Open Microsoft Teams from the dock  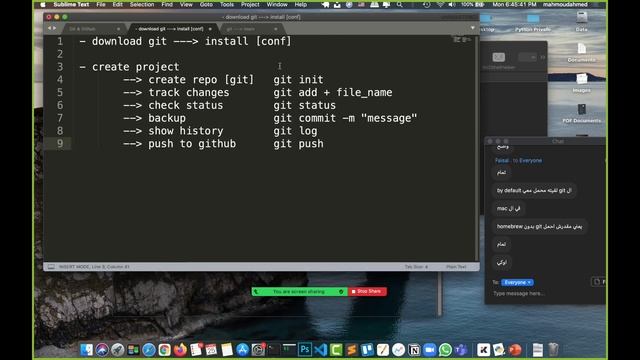(x=461, y=350)
